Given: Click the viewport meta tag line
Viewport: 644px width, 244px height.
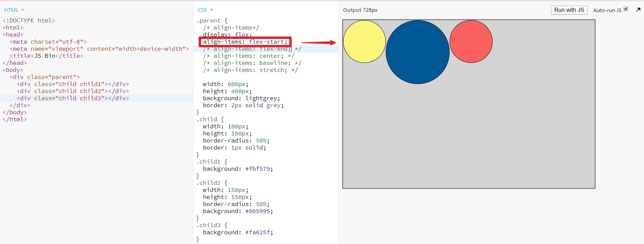Looking at the screenshot, I should click(x=99, y=49).
